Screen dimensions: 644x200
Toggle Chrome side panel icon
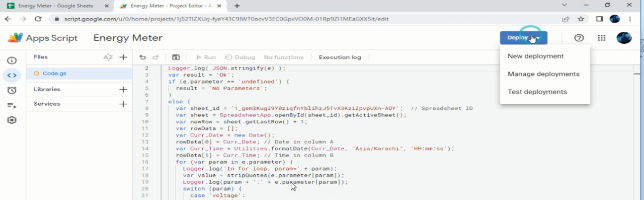pyautogui.click(x=600, y=19)
